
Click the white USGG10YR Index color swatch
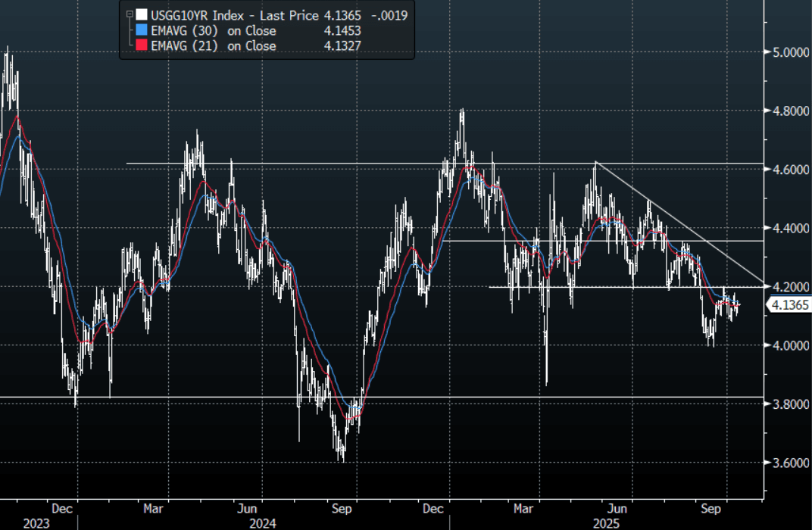140,14
